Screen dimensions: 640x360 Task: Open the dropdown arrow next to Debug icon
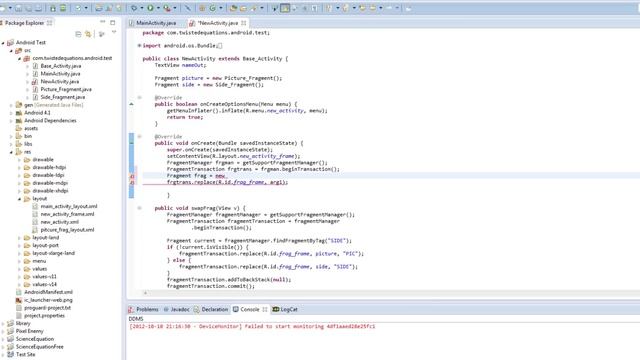point(142,8)
